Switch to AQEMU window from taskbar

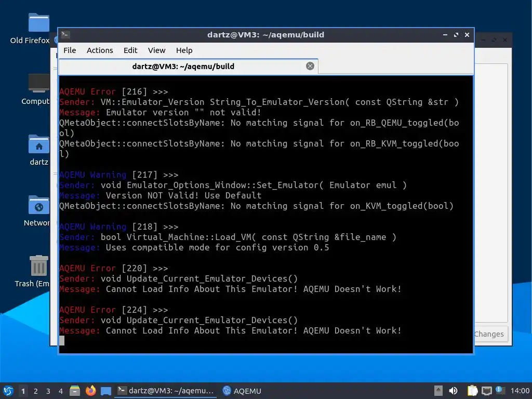tap(242, 391)
